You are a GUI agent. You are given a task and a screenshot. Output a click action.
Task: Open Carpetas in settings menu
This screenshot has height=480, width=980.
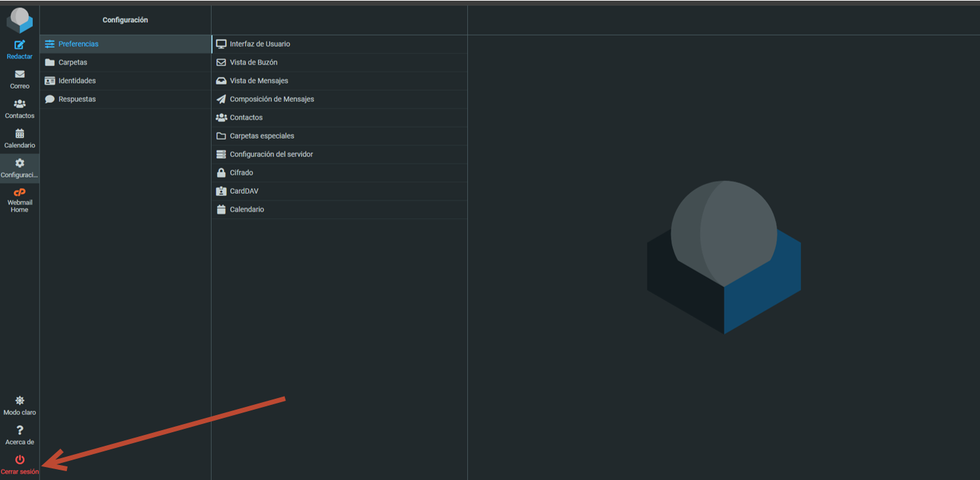72,62
